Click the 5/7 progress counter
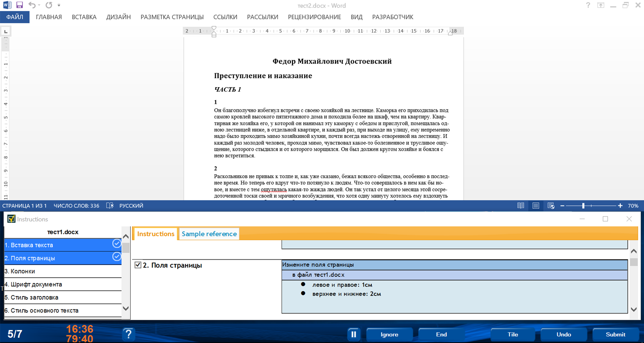Image resolution: width=644 pixels, height=343 pixels. coord(15,334)
